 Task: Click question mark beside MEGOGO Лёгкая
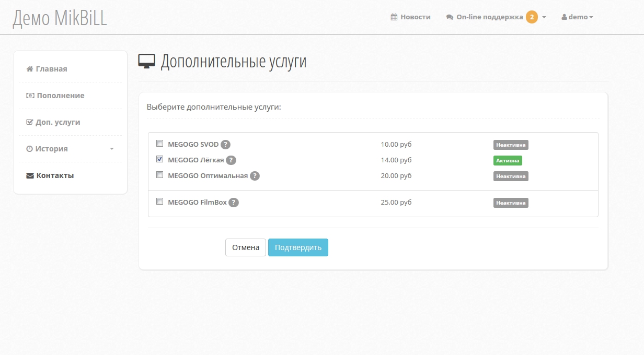pos(231,160)
